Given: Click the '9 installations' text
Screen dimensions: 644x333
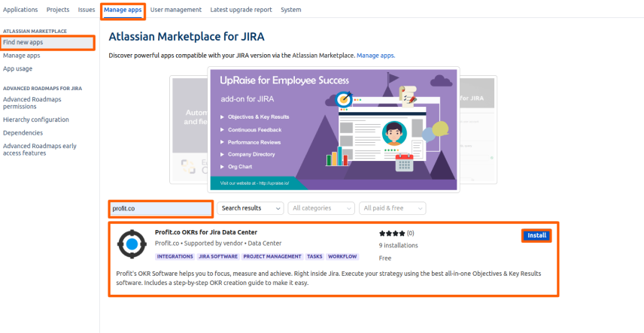Looking at the screenshot, I should tap(399, 246).
